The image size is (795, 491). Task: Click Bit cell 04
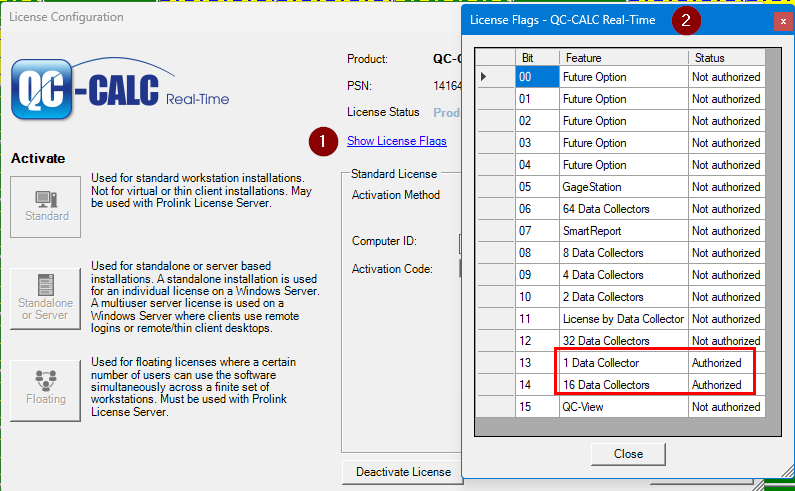537,165
